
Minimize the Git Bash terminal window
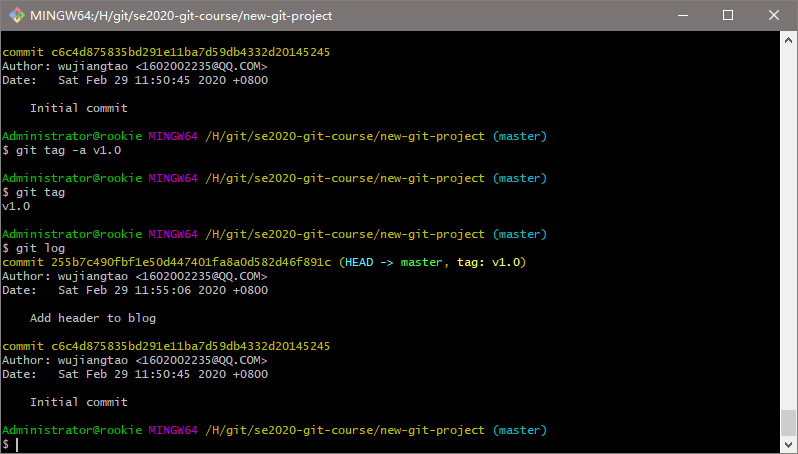(683, 16)
